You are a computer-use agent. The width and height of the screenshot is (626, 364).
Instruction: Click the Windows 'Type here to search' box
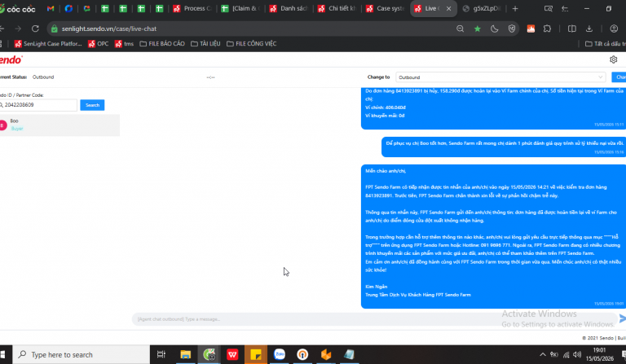click(x=82, y=354)
